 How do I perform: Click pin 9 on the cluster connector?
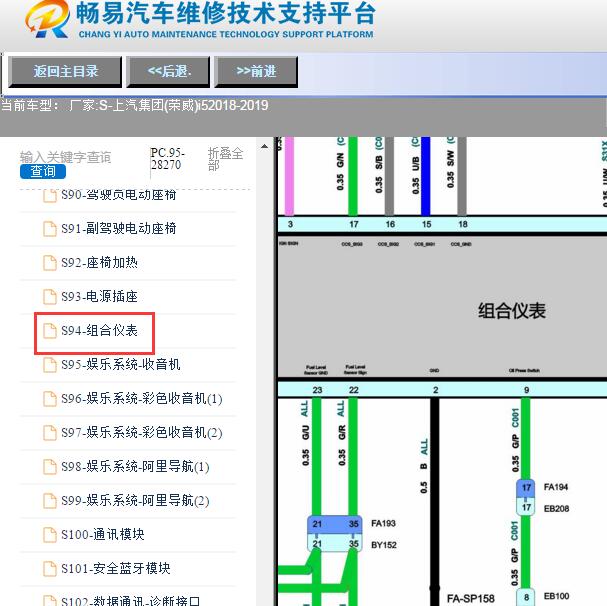(x=526, y=390)
